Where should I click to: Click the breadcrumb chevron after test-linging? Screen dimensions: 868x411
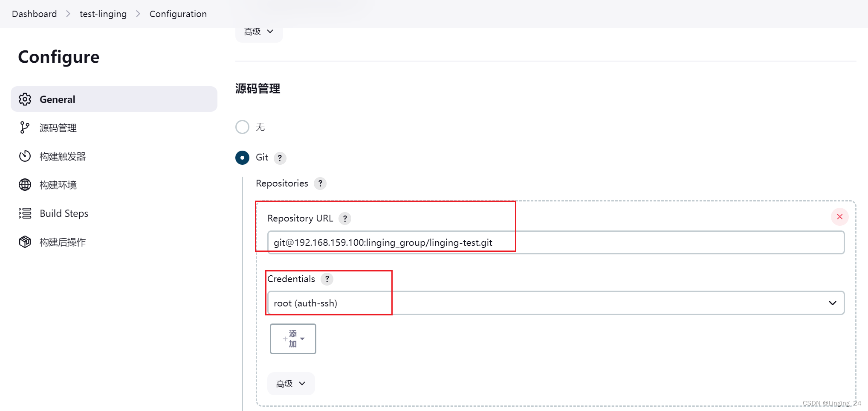click(x=138, y=14)
